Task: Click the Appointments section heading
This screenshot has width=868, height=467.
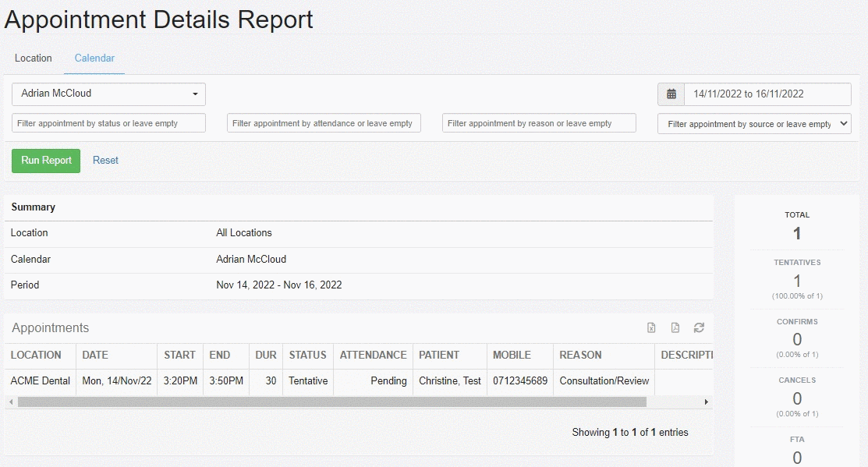Action: (x=51, y=328)
